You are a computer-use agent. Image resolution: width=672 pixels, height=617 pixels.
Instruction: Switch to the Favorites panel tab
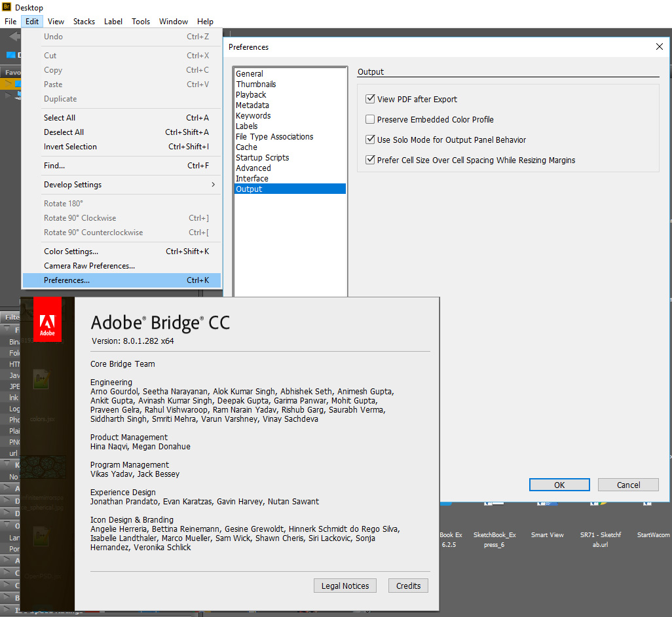coord(12,72)
